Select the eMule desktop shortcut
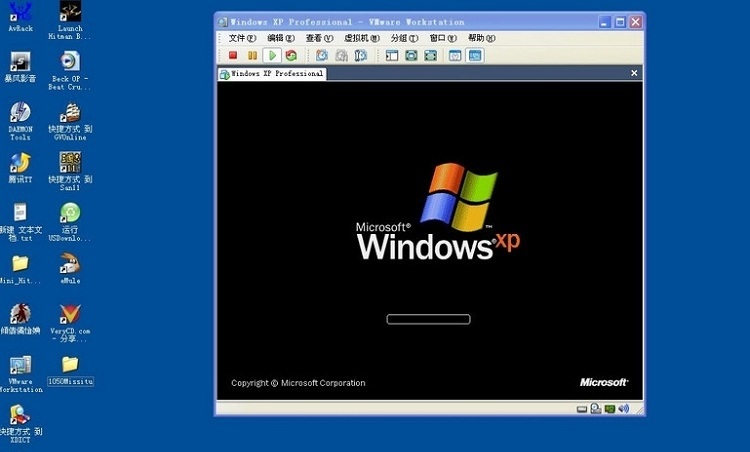The image size is (750, 452). point(70,267)
